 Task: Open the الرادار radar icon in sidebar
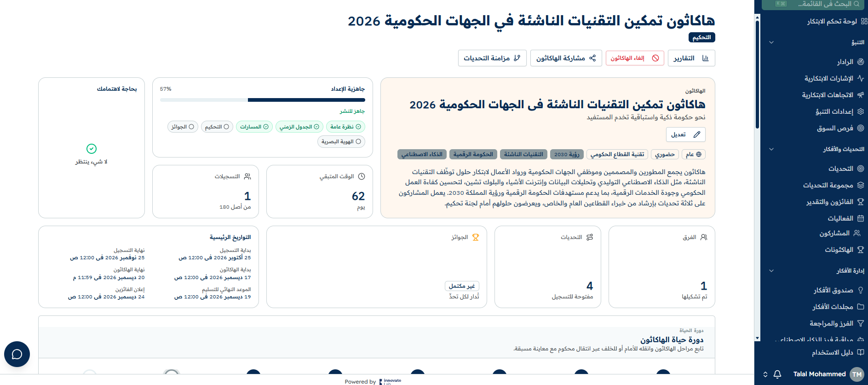point(861,62)
